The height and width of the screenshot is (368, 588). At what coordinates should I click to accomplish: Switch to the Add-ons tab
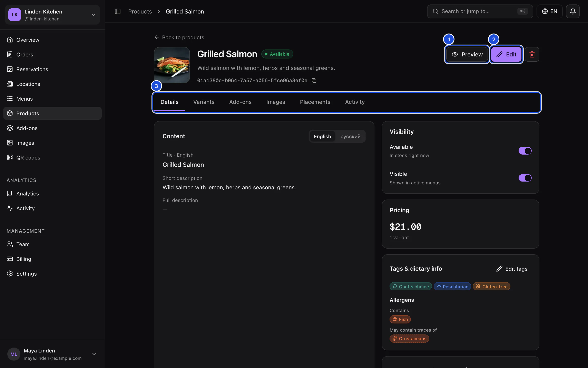click(x=240, y=102)
